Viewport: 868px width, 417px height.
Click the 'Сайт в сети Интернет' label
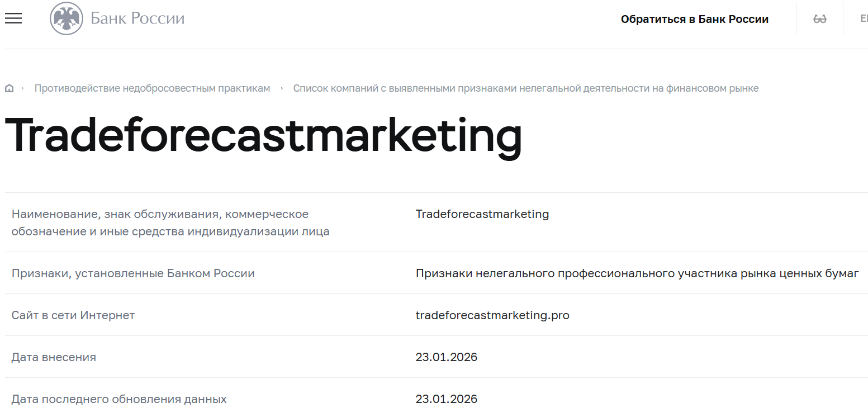click(73, 315)
